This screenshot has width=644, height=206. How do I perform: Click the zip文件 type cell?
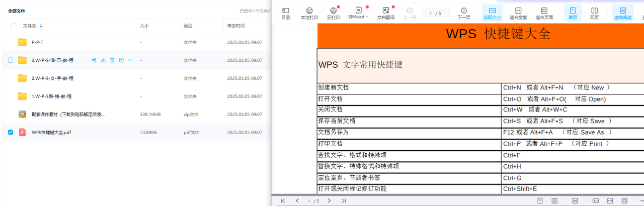[190, 115]
